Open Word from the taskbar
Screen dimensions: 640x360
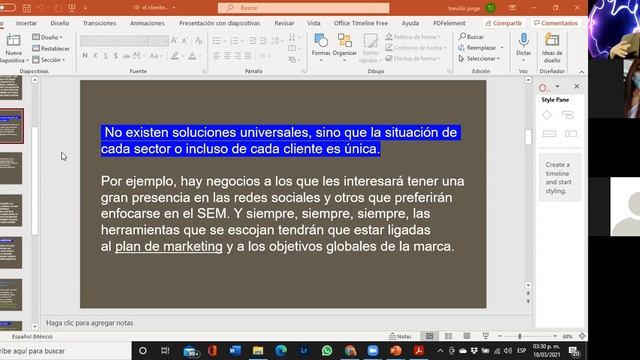(x=235, y=351)
